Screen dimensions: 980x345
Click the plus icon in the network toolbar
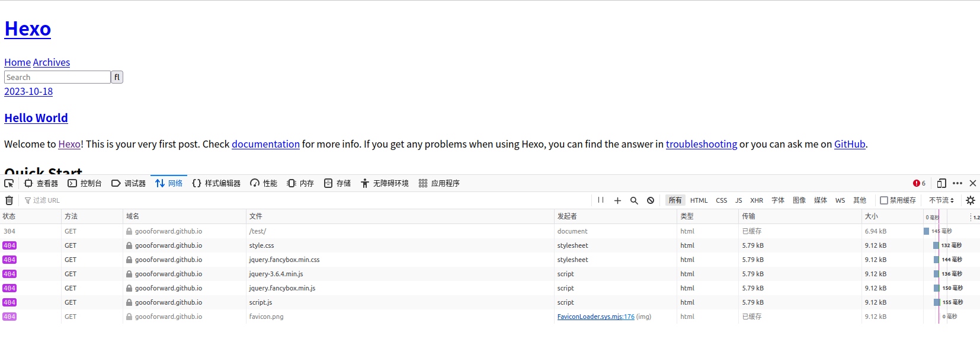coord(617,200)
